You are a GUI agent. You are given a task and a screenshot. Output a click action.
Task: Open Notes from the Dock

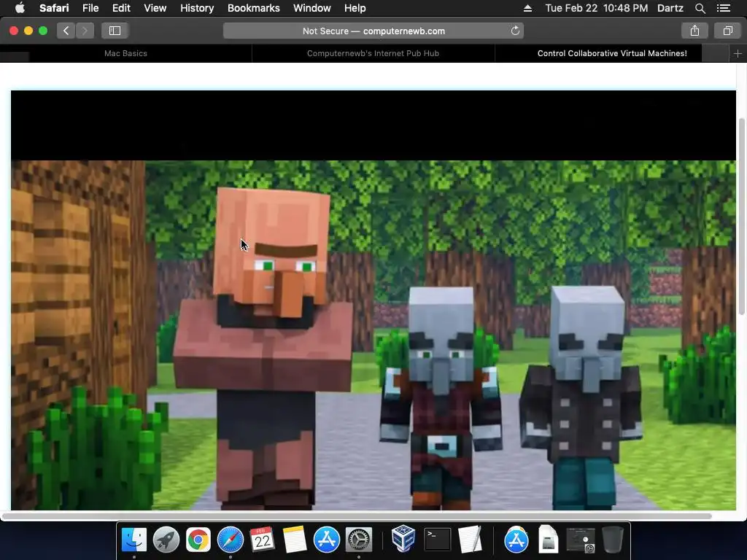[295, 540]
